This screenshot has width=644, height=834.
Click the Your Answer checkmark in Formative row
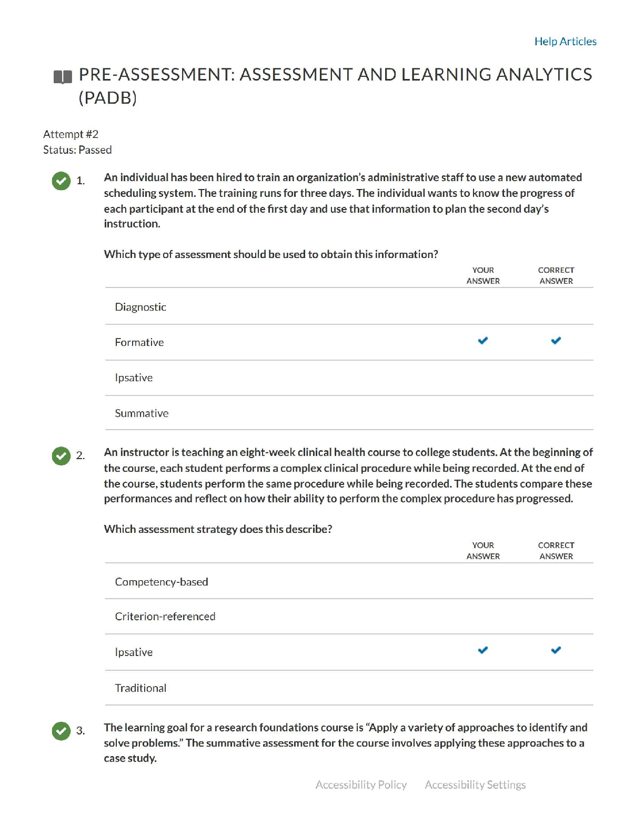(x=482, y=341)
